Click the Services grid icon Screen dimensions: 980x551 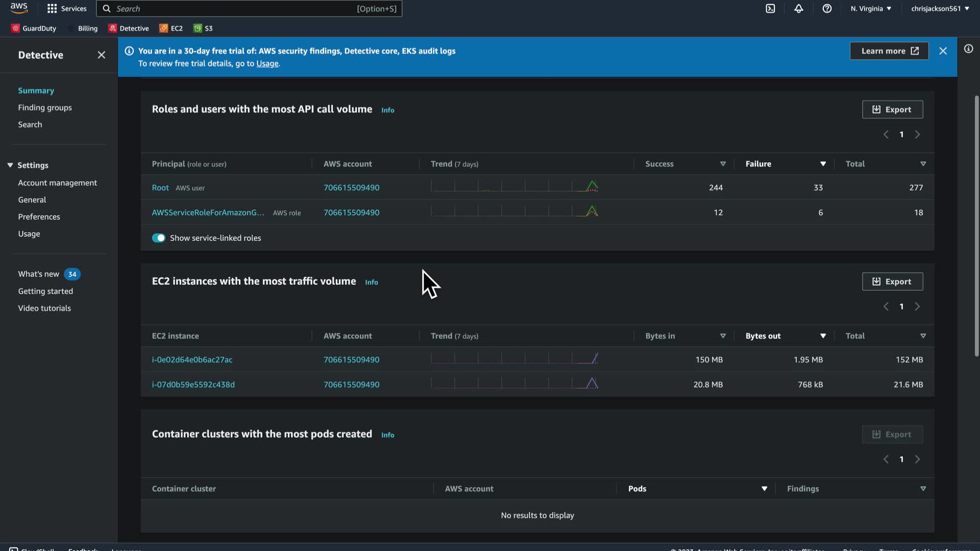click(x=52, y=9)
